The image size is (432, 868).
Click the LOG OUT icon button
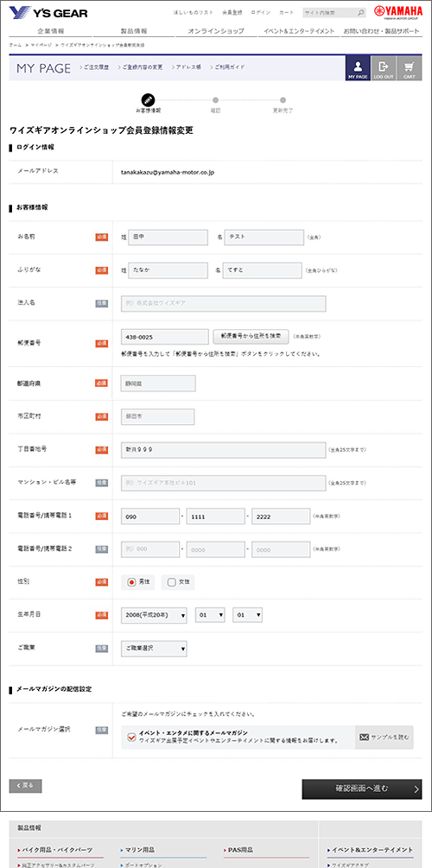384,68
